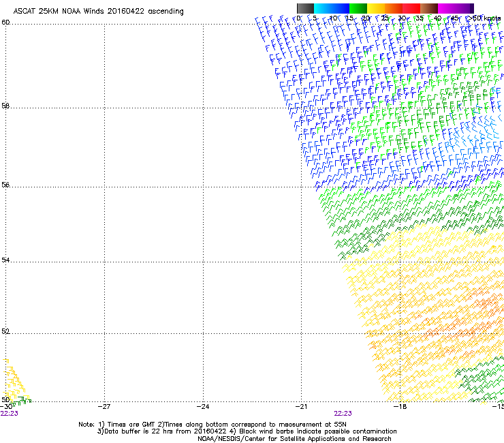The height and width of the screenshot is (443, 504).
Task: Select the green 15-20 knots color bar segment
Action: (358, 8)
